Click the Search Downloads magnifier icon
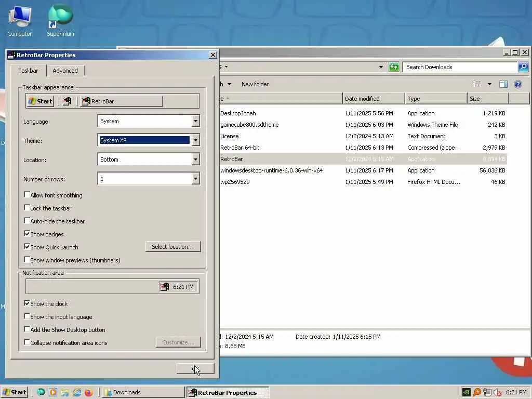532x399 pixels. pyautogui.click(x=523, y=67)
